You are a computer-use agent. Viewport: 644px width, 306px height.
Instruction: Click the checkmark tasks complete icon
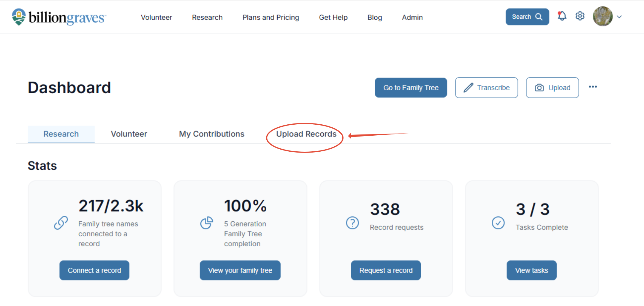[x=498, y=223]
